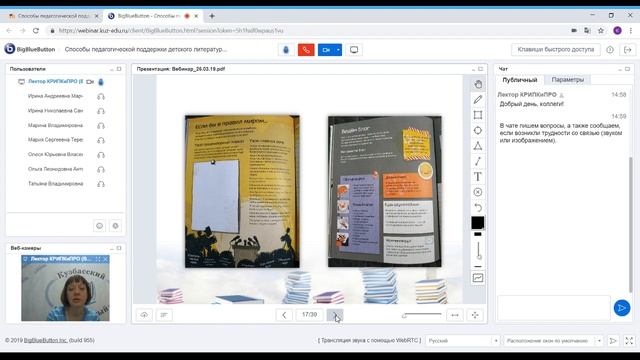Select user Лектор КРИПКиПРО in list

coord(56,82)
